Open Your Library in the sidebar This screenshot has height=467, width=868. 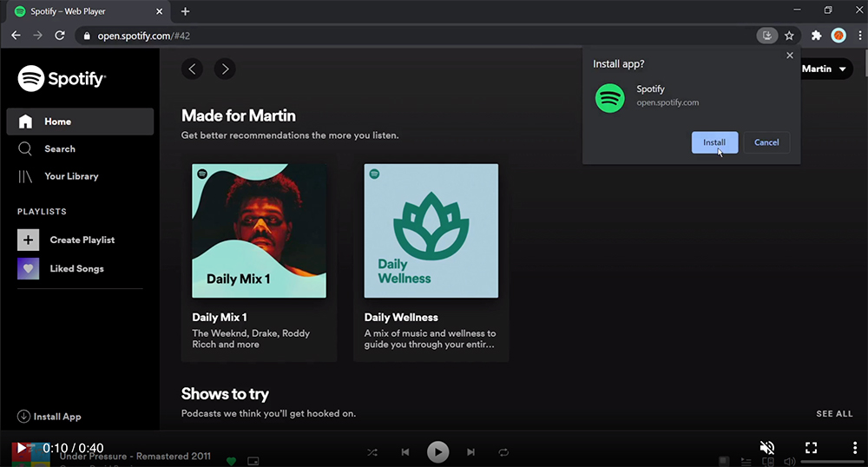pos(58,176)
